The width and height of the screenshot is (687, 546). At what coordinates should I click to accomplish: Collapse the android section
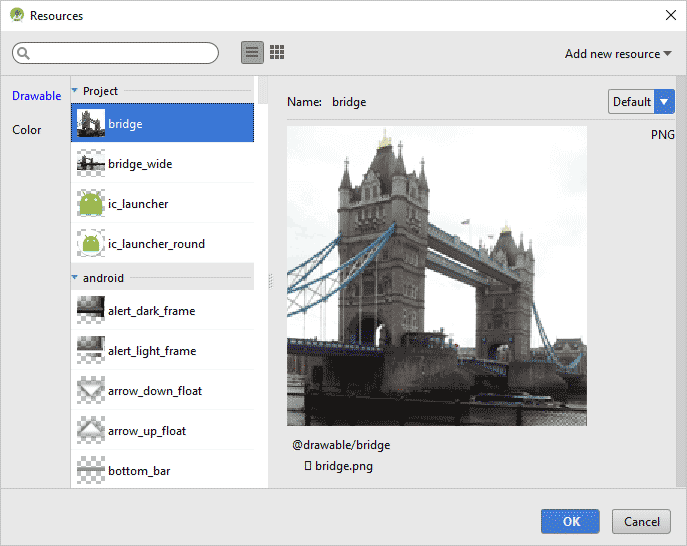pyautogui.click(x=75, y=278)
